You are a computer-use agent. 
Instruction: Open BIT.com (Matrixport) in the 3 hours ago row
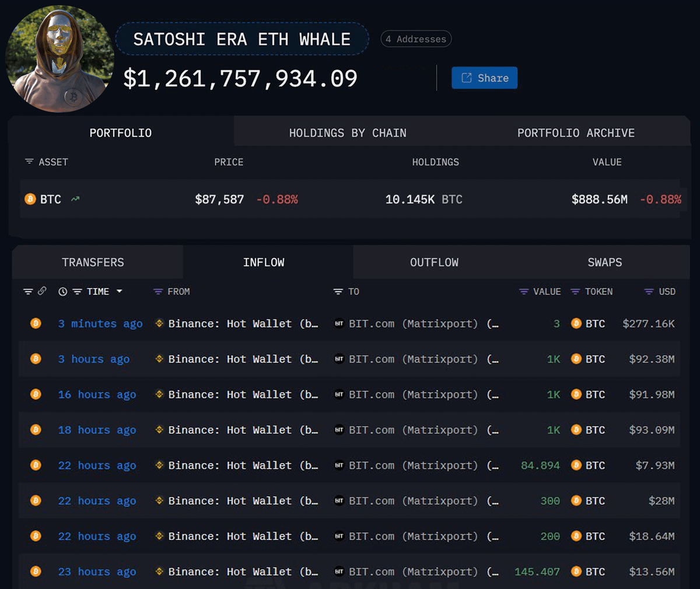click(424, 359)
